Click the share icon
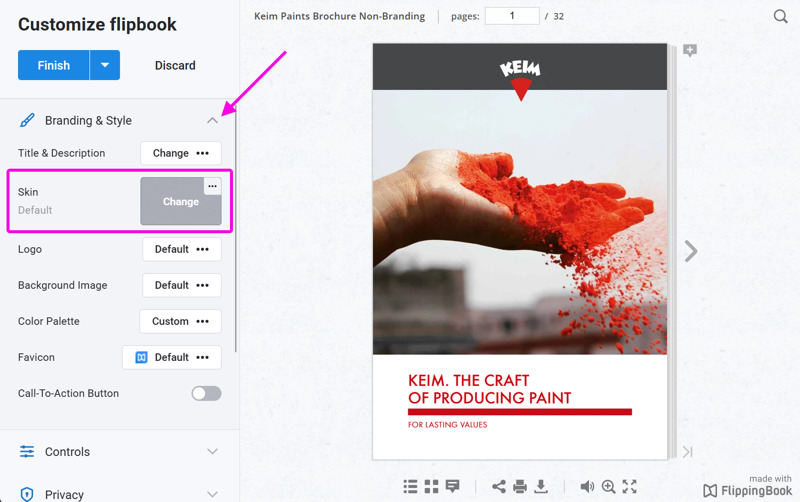The image size is (800, 502). pyautogui.click(x=499, y=486)
